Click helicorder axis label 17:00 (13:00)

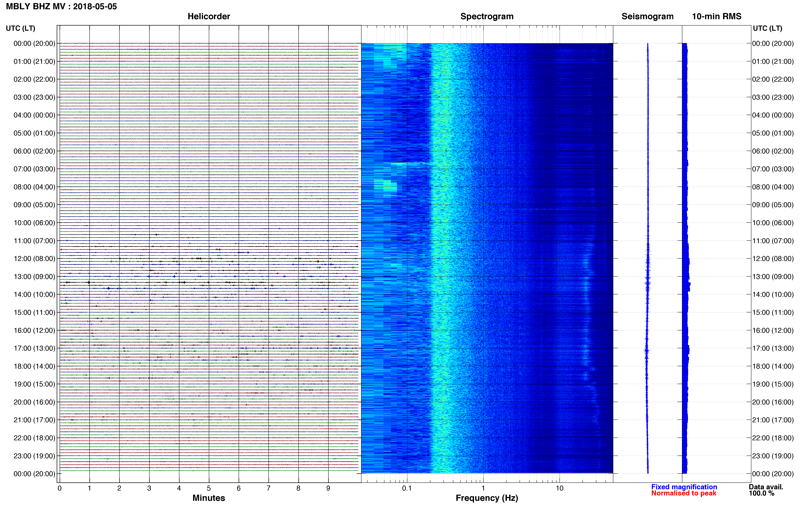(x=34, y=348)
